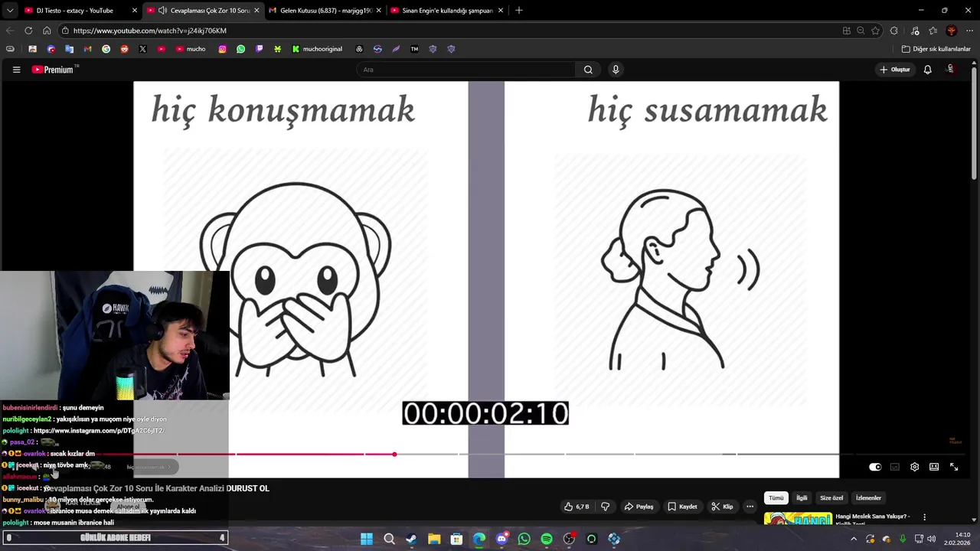Click the Oluştur create button
Viewport: 980px width, 551px height.
(x=894, y=70)
